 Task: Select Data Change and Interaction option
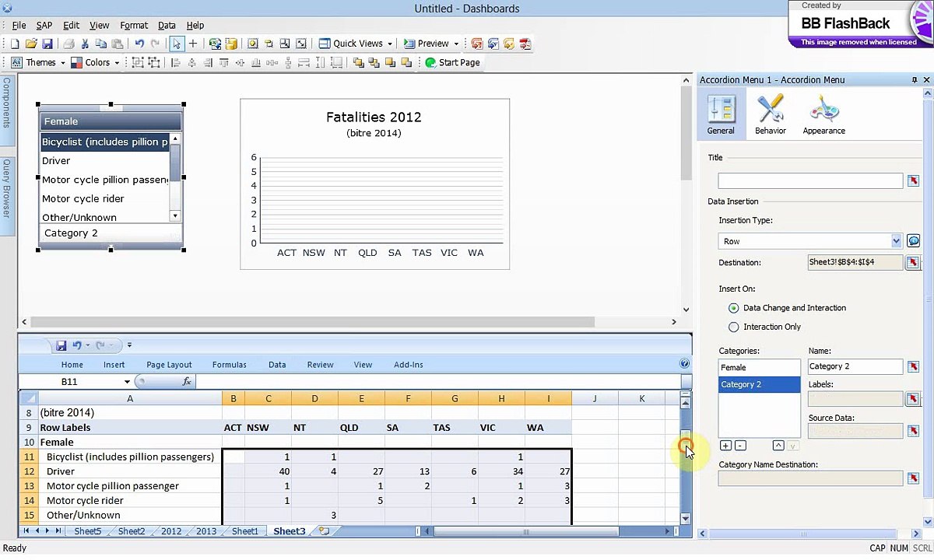(733, 308)
